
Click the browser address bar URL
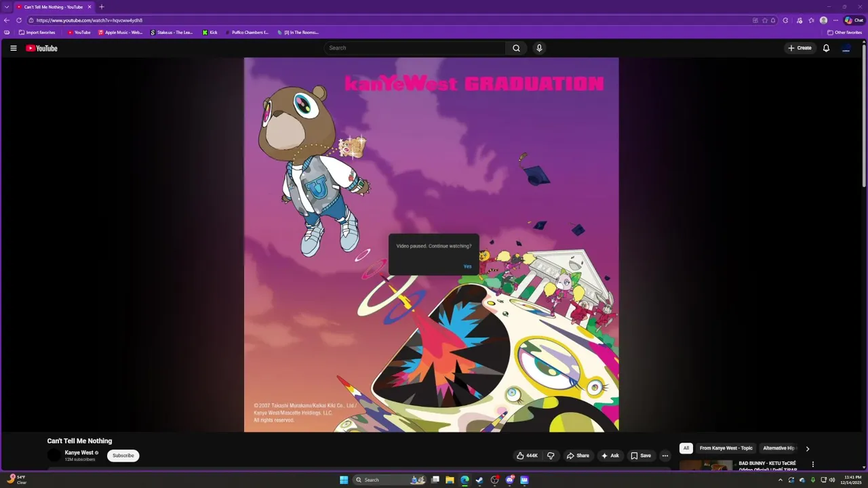click(x=89, y=20)
